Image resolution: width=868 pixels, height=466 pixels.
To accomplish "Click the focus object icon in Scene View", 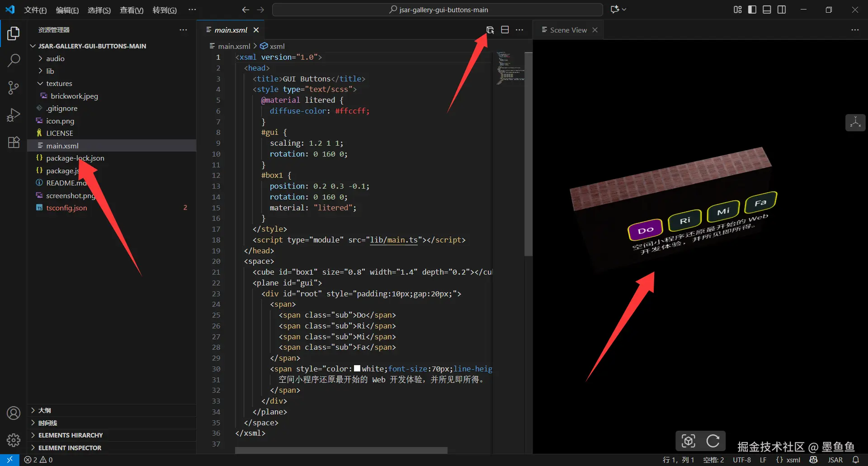I will [689, 441].
